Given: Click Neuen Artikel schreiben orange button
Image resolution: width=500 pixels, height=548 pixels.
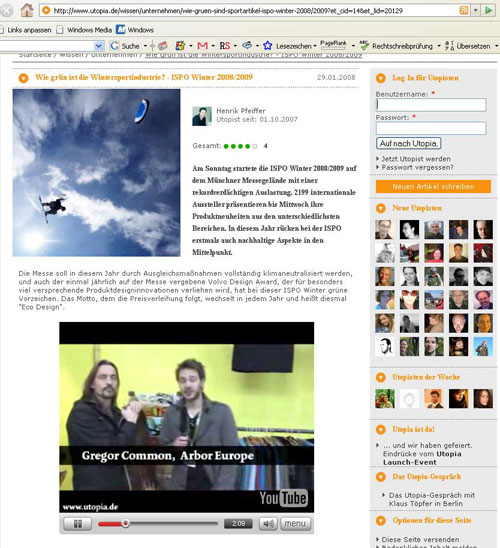Looking at the screenshot, I should [433, 187].
